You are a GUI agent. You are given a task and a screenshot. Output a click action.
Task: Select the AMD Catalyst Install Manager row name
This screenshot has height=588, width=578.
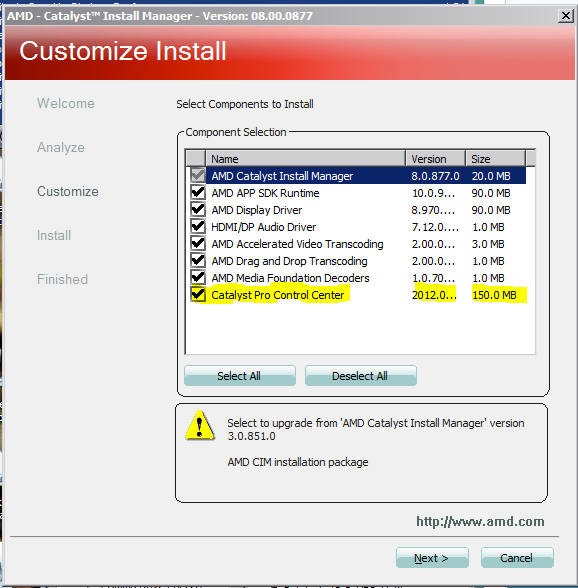click(x=282, y=176)
